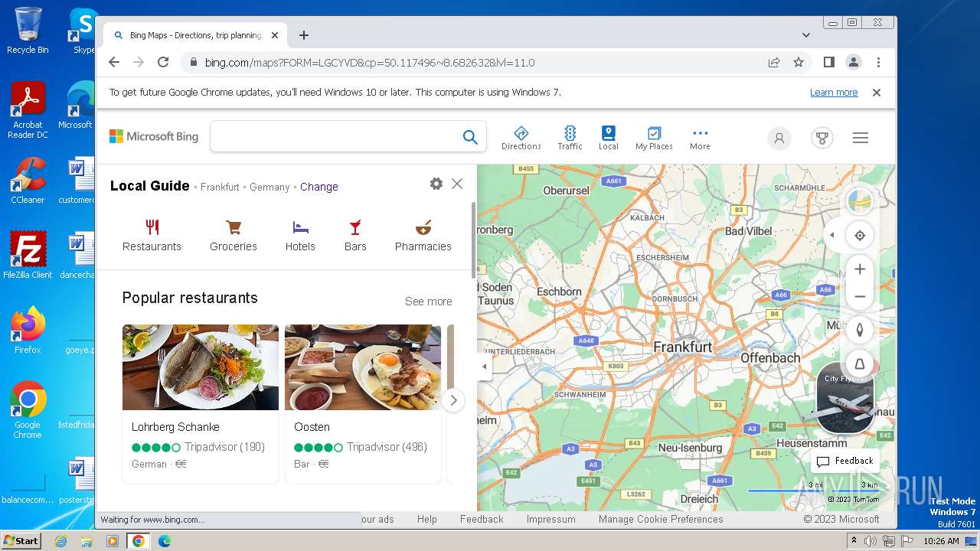This screenshot has width=980, height=551.
Task: Click the map Feedback button
Action: tap(845, 461)
